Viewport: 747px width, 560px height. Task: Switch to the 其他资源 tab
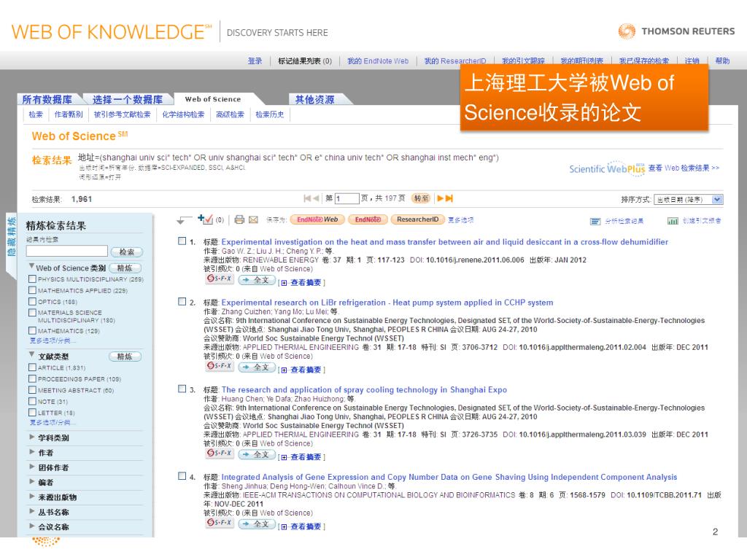click(315, 99)
